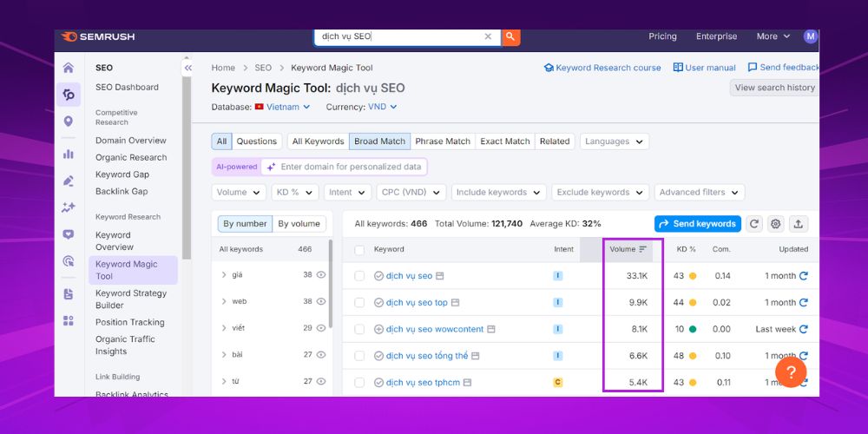Open the CPC (VND) filter dropdown
The image size is (868, 434).
[x=411, y=192]
